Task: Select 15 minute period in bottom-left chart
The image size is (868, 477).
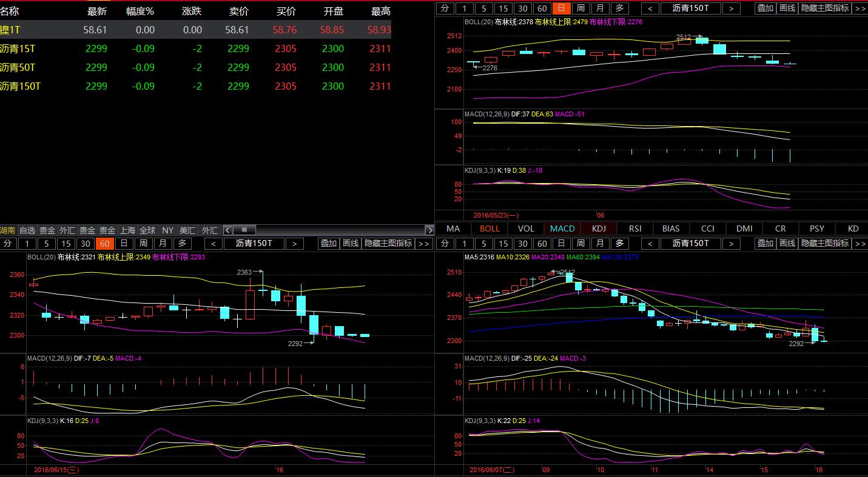Action: pyautogui.click(x=66, y=243)
